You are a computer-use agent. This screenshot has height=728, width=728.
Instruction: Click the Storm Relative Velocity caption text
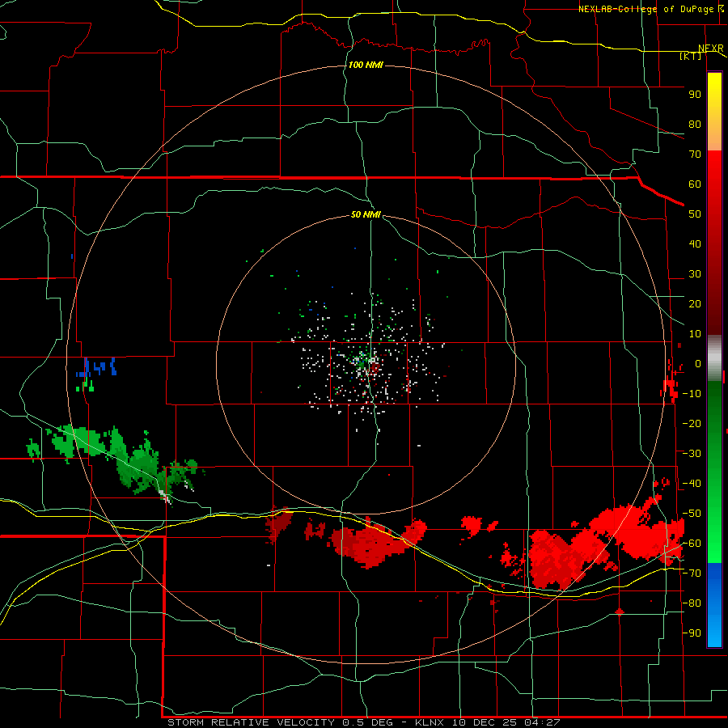pos(363,722)
